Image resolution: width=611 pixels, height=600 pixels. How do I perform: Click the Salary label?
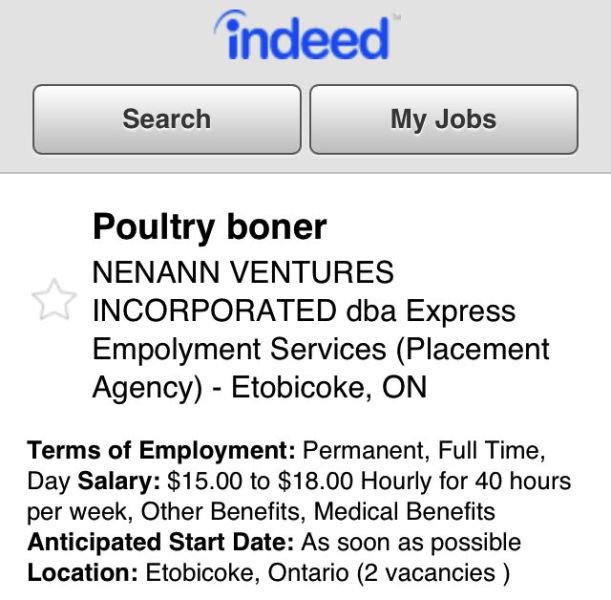pos(119,481)
